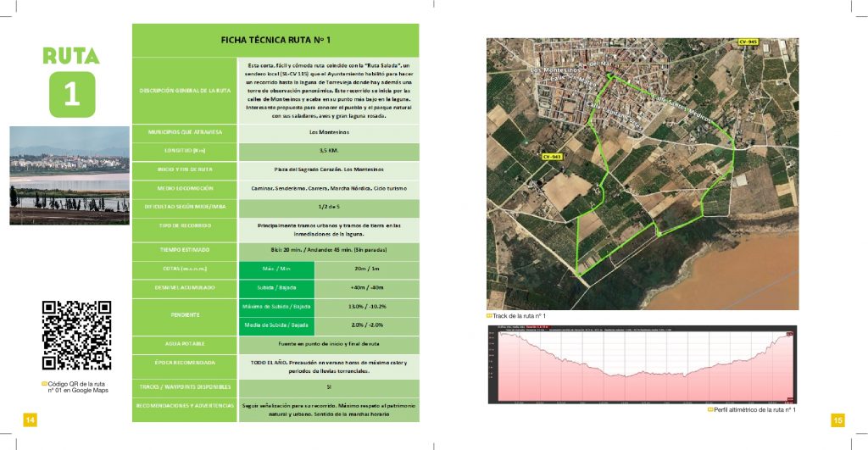Click 'Caminar, Senderismo, Carrera' value row
This screenshot has width=868, height=450.
point(329,189)
